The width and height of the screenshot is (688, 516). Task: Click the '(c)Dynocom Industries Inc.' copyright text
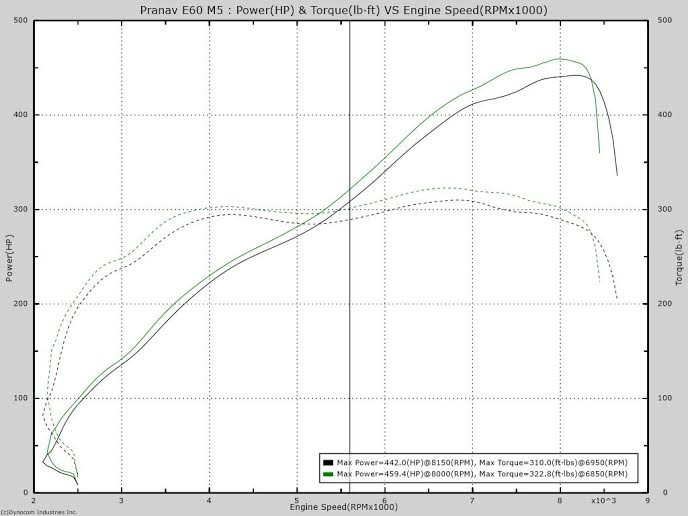(x=39, y=512)
